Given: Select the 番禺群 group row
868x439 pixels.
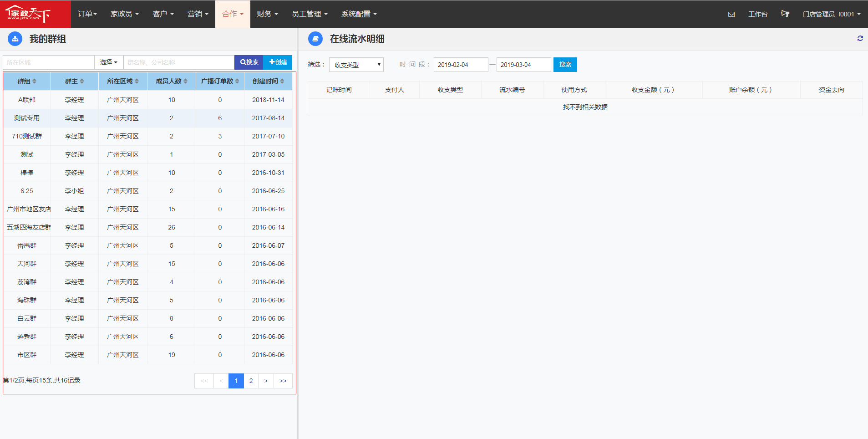Looking at the screenshot, I should pos(148,245).
